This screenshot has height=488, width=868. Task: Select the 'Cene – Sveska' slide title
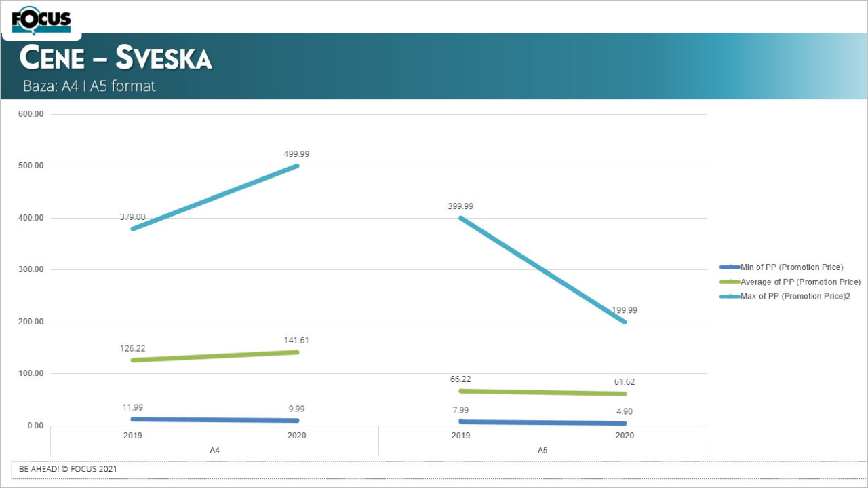116,58
